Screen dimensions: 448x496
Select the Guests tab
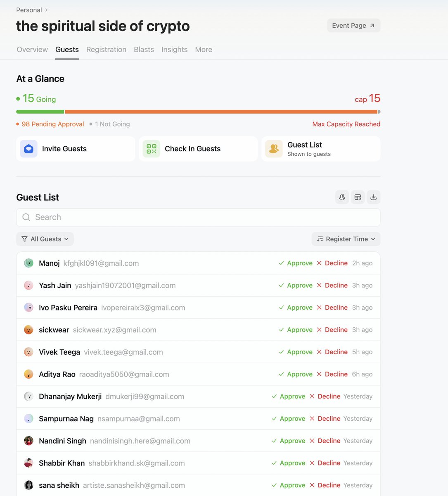click(x=67, y=50)
